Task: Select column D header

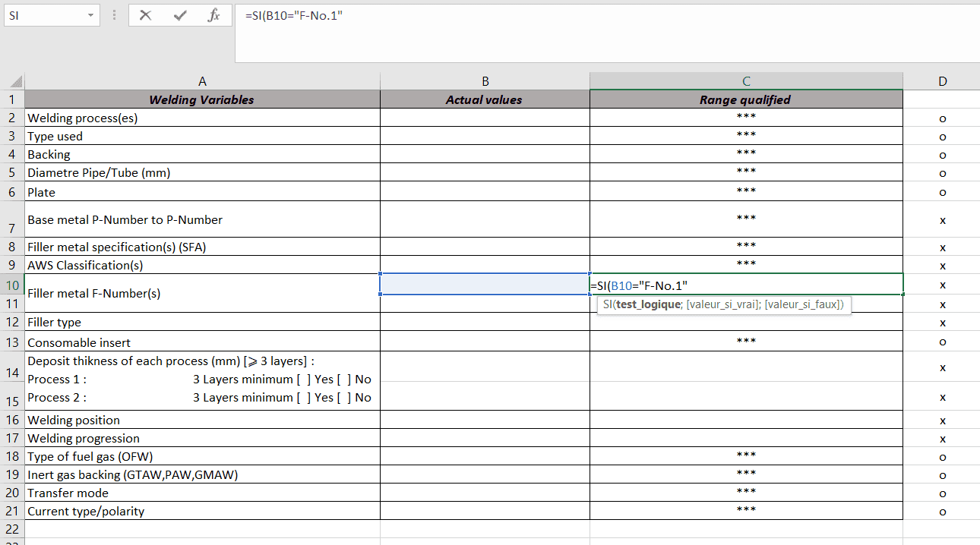Action: coord(942,81)
